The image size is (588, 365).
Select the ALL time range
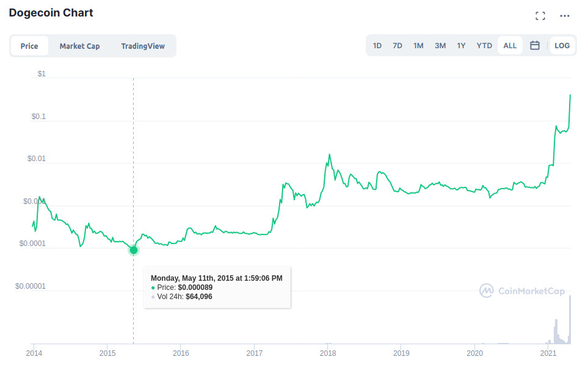tap(510, 46)
